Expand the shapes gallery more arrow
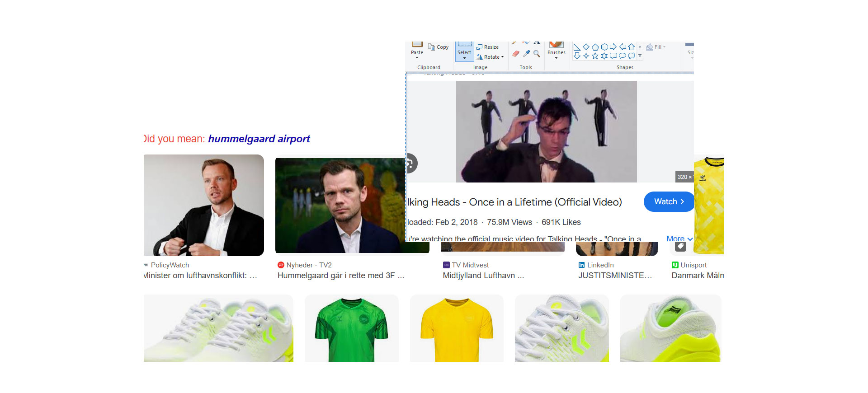Image resolution: width=868 pixels, height=393 pixels. [640, 56]
